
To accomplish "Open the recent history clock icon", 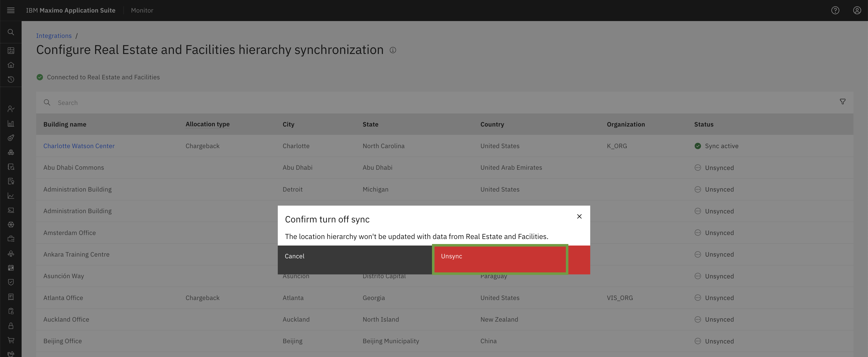I will click(x=11, y=80).
